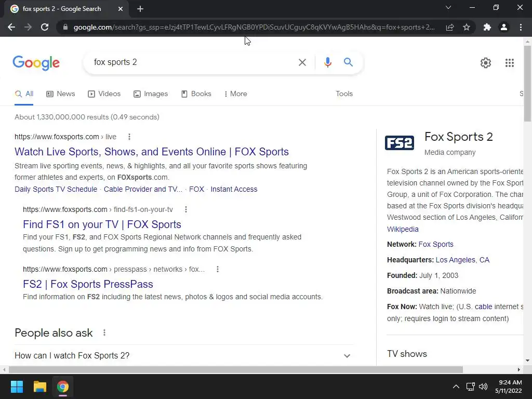This screenshot has width=532, height=399.
Task: Open the Fox Sports network link
Action: coord(436,244)
